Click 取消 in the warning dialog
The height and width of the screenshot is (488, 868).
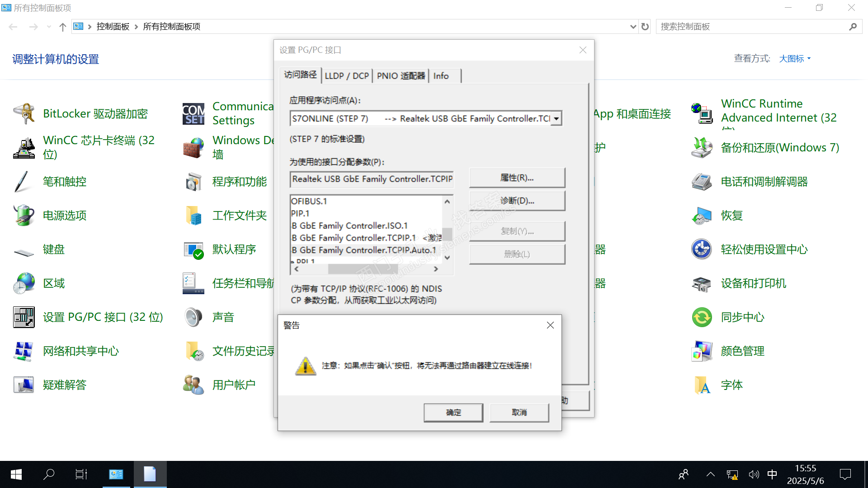(519, 413)
